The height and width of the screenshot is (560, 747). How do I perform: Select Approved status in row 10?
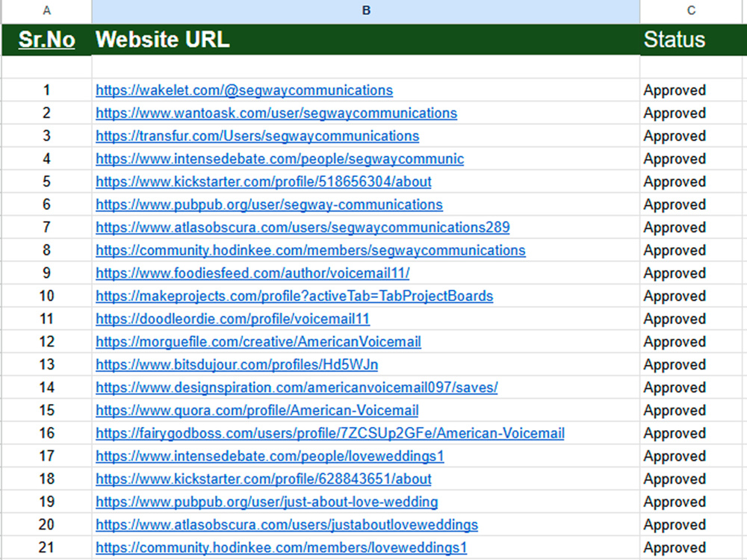[675, 296]
